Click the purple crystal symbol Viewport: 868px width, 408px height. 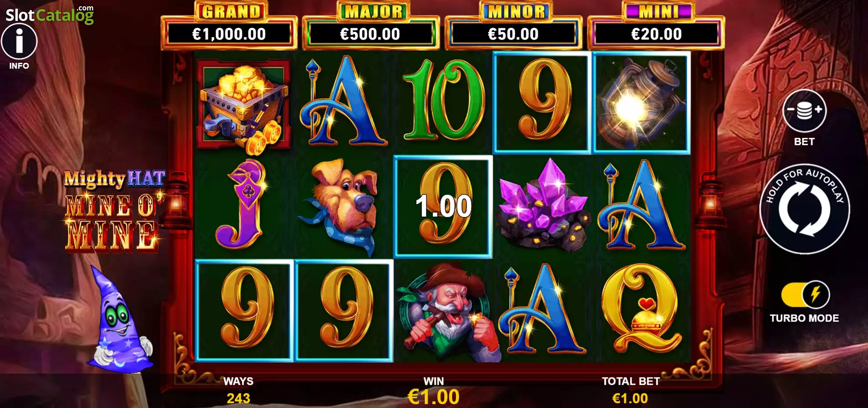pyautogui.click(x=542, y=206)
